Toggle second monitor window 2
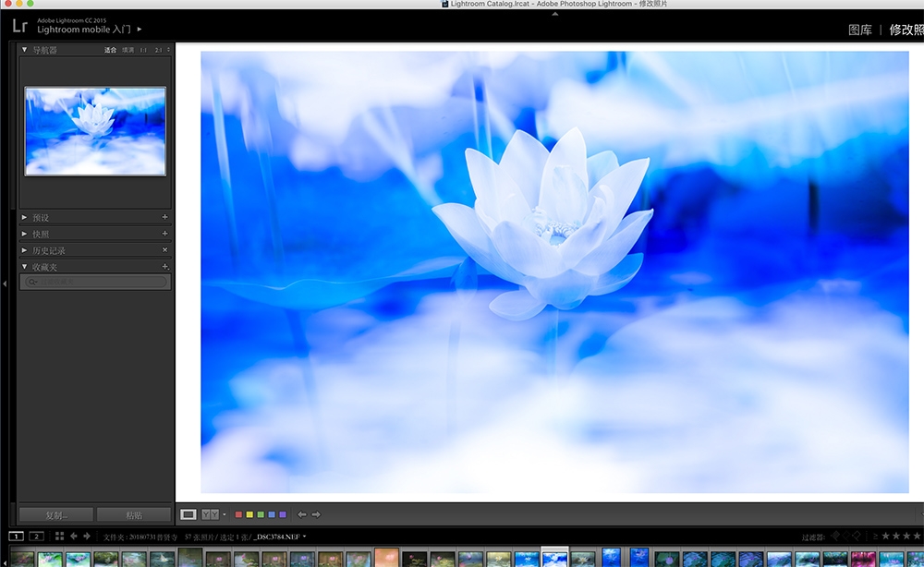This screenshot has width=924, height=567. tap(36, 537)
